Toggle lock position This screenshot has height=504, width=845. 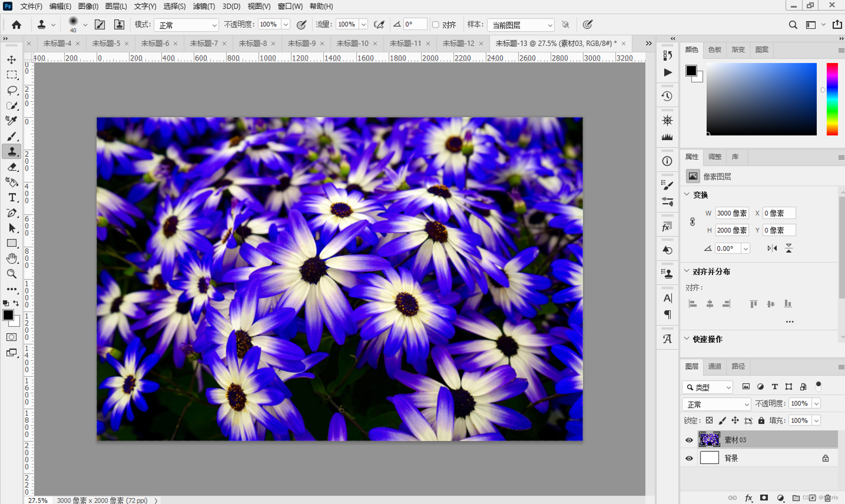[x=735, y=421]
